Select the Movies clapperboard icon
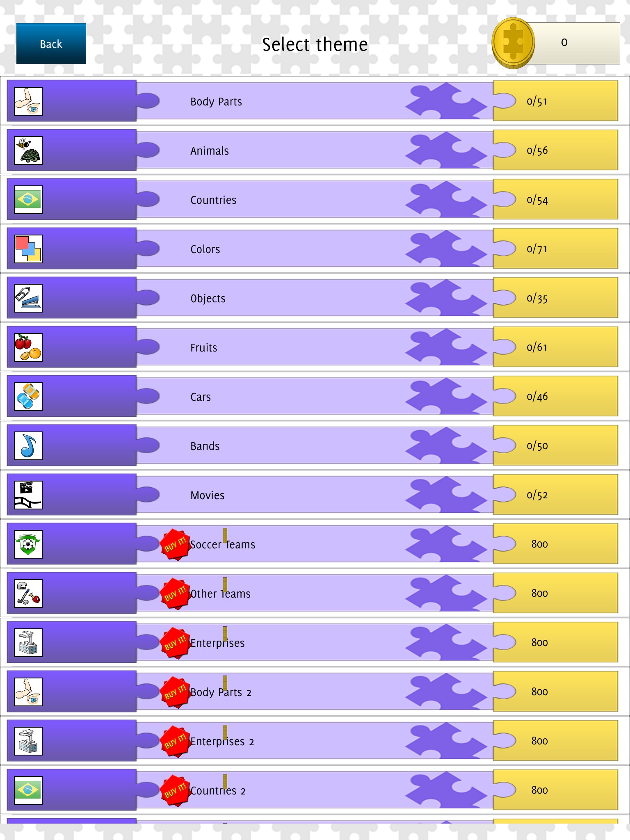 coord(28,495)
